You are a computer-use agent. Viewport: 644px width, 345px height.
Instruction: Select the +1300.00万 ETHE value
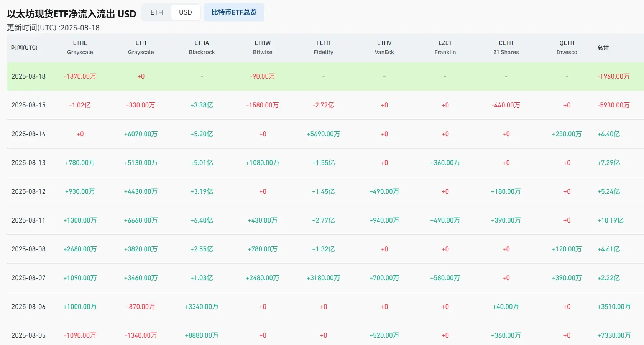click(x=80, y=220)
